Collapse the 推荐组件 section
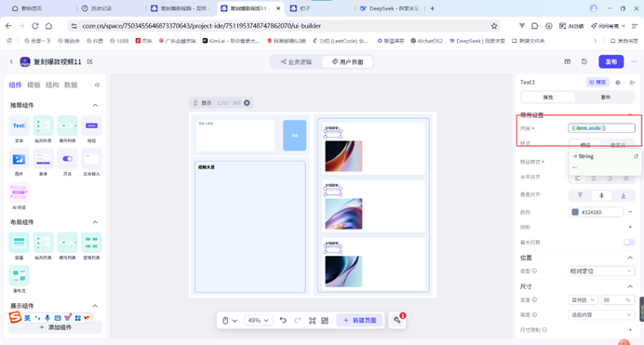Image resolution: width=644 pixels, height=345 pixels. (x=95, y=105)
